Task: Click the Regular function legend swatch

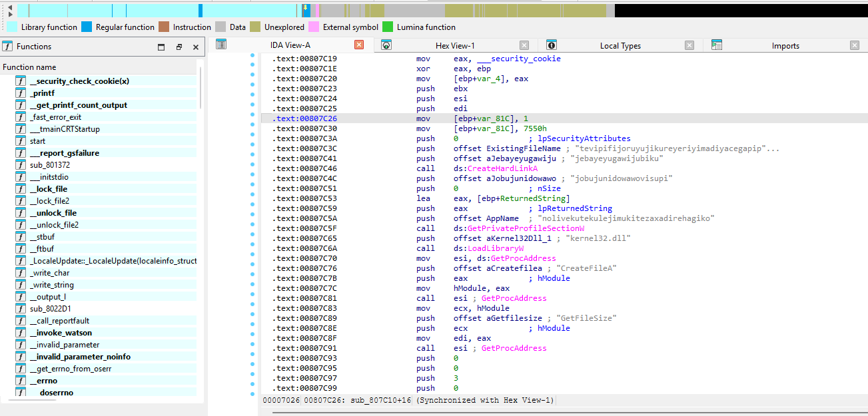Action: (x=87, y=27)
